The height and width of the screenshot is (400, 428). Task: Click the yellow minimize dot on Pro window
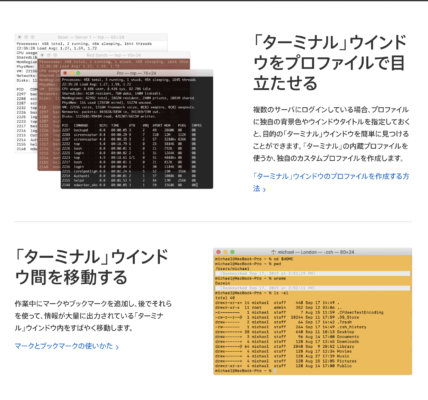click(x=72, y=73)
